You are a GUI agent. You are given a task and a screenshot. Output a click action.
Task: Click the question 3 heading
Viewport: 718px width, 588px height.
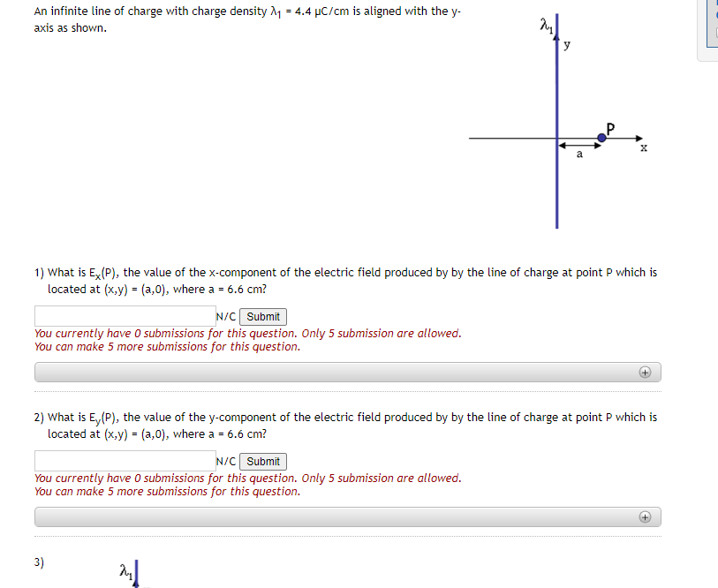(x=37, y=562)
